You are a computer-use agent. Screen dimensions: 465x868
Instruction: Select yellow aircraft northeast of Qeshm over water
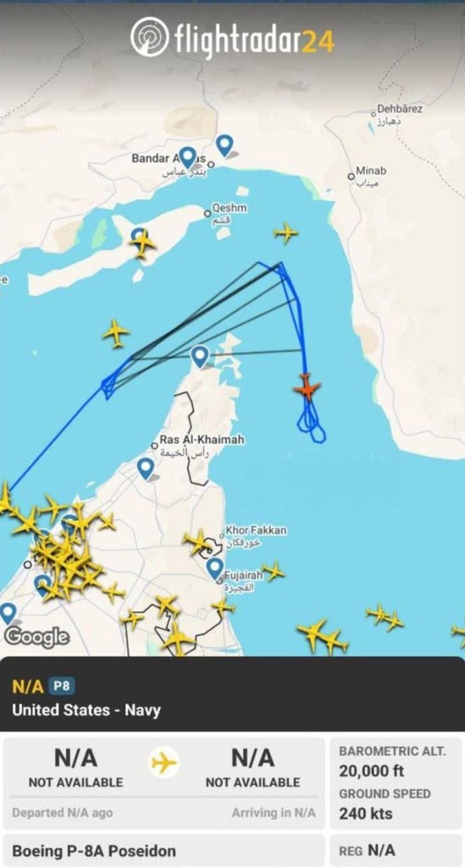tap(285, 233)
